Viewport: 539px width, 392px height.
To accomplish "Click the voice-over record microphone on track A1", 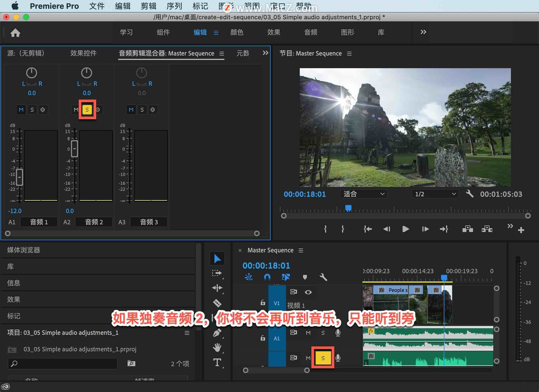I will [x=338, y=333].
